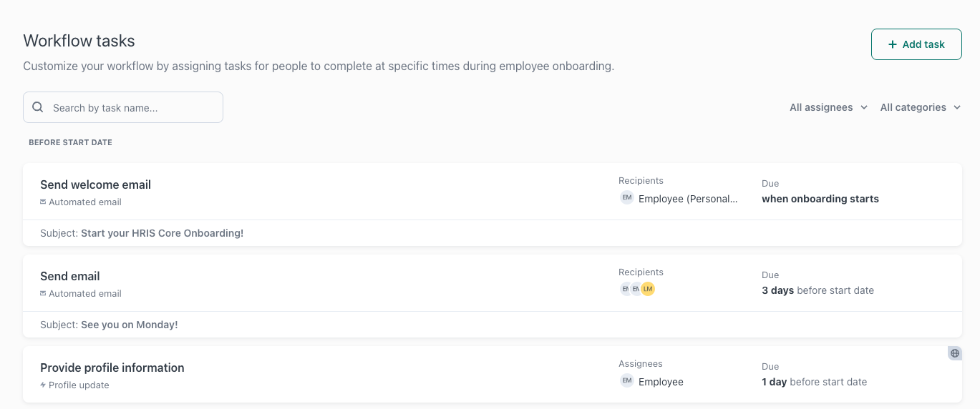Click the magnifier icon in the search box
Image resolution: width=980 pixels, height=409 pixels.
tap(39, 107)
